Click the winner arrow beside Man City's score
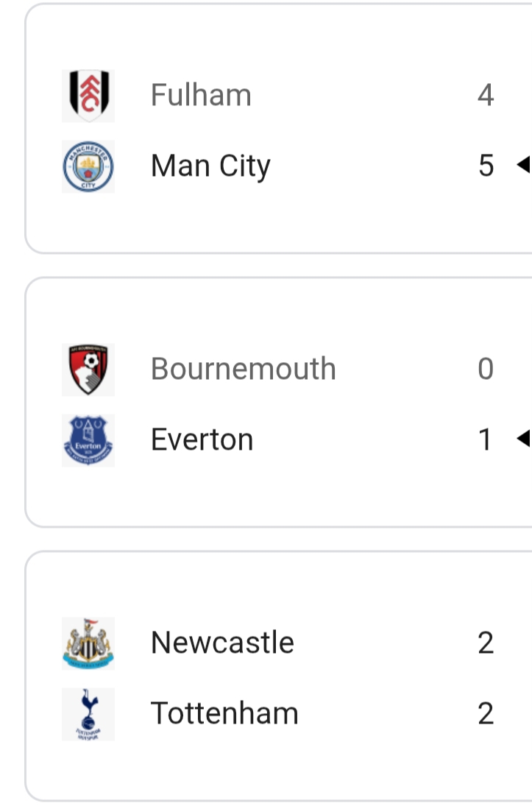532x806 pixels. click(523, 166)
